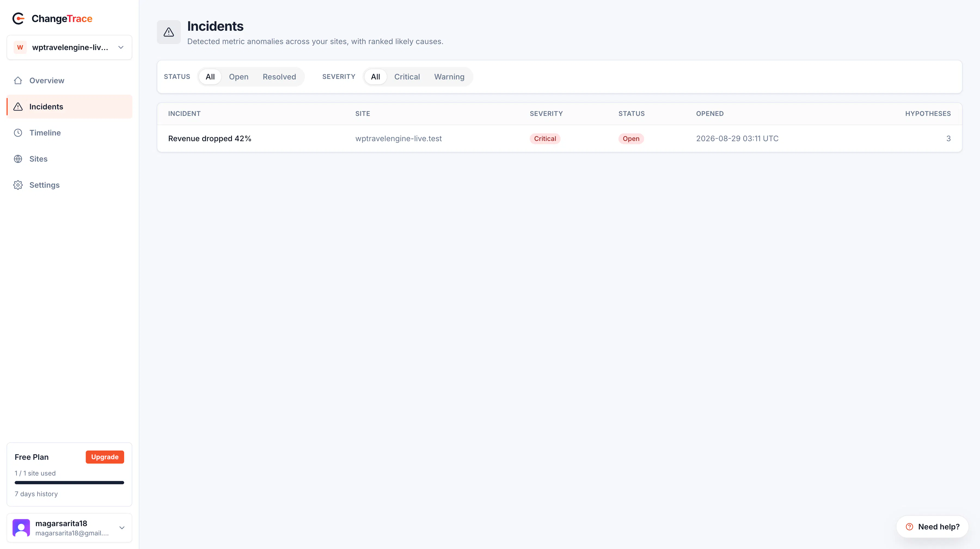Open Settings from the sidebar
The height and width of the screenshot is (549, 980).
click(x=69, y=185)
